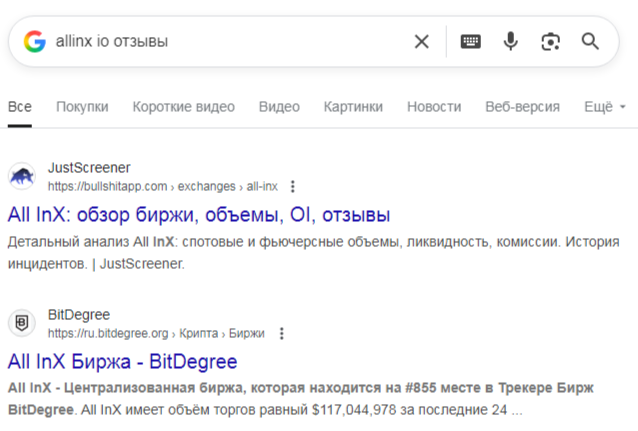The width and height of the screenshot is (638, 431).
Task: Start voice search with microphone
Action: 510,41
